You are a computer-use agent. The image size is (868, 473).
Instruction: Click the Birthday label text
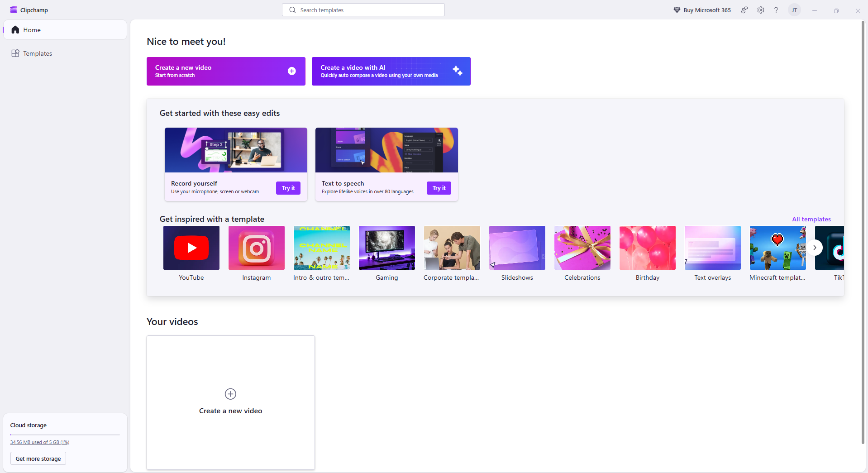coord(648,277)
